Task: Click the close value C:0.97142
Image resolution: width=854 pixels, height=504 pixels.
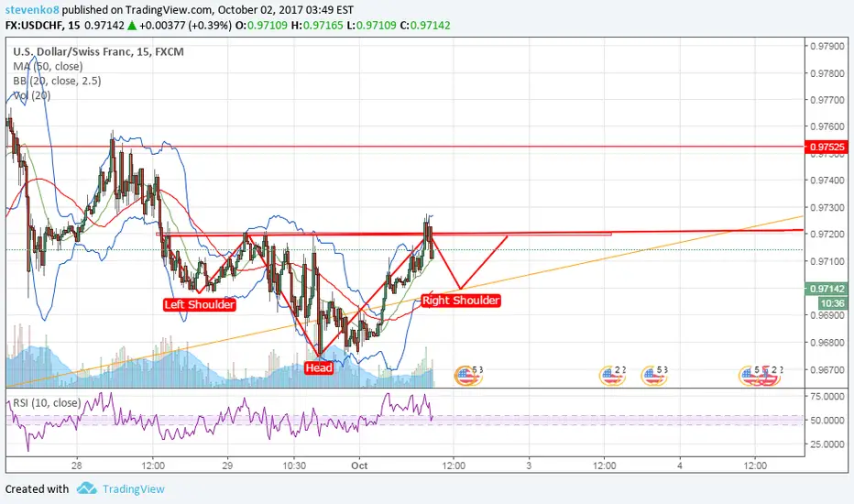Action: coord(425,25)
